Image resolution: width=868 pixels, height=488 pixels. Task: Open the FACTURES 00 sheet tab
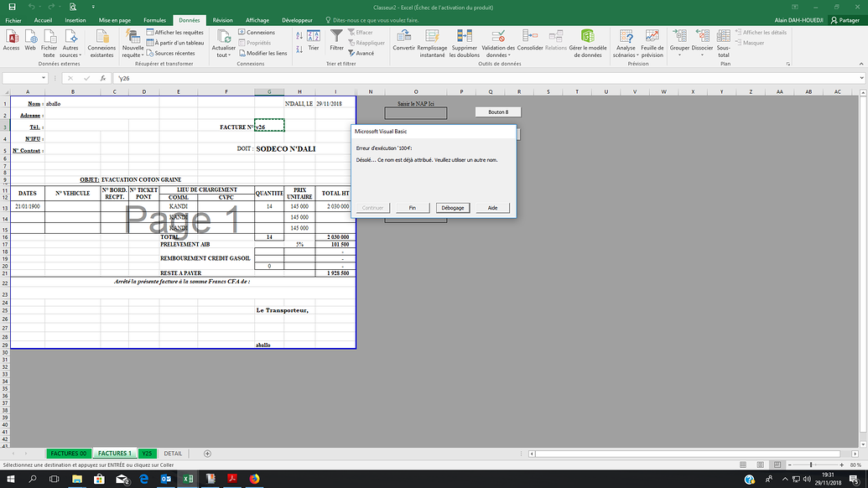[x=68, y=454]
